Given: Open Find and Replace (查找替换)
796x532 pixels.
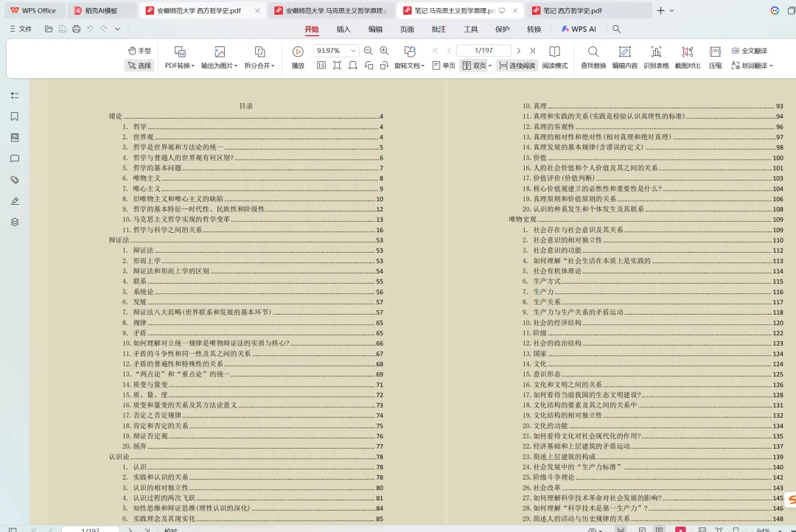Looking at the screenshot, I should [x=593, y=58].
